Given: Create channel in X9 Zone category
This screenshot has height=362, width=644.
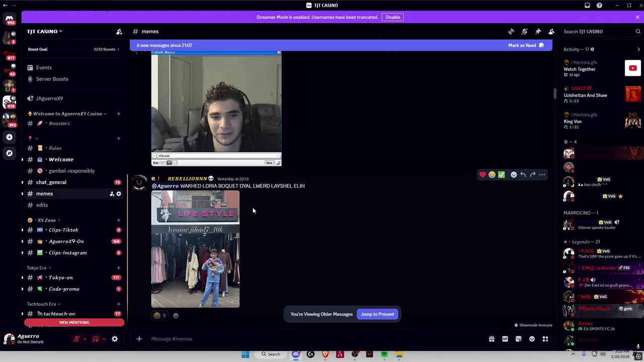Looking at the screenshot, I should point(119,220).
